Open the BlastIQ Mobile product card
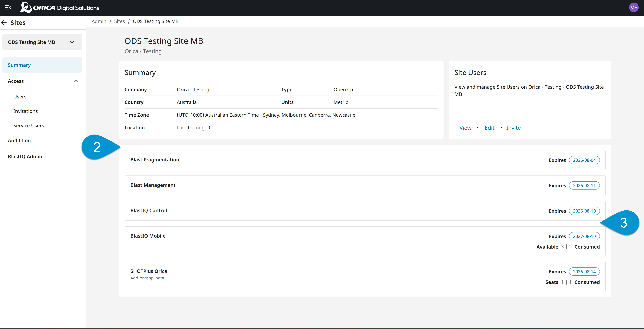 pos(365,241)
